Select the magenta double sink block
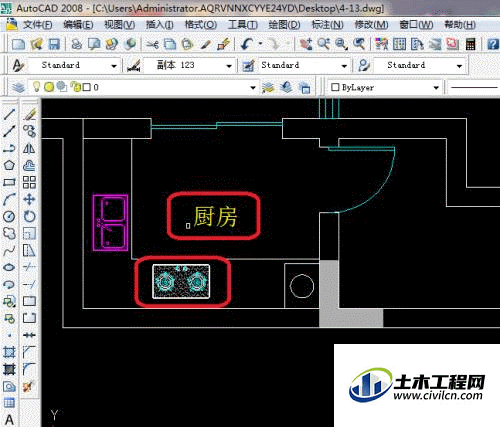Screen dimensions: 500x427 [x=110, y=222]
